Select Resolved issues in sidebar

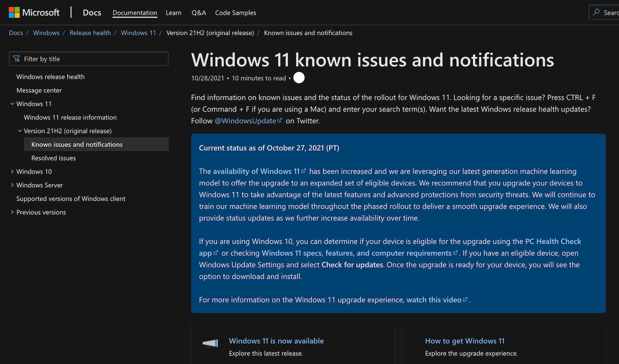pyautogui.click(x=54, y=158)
